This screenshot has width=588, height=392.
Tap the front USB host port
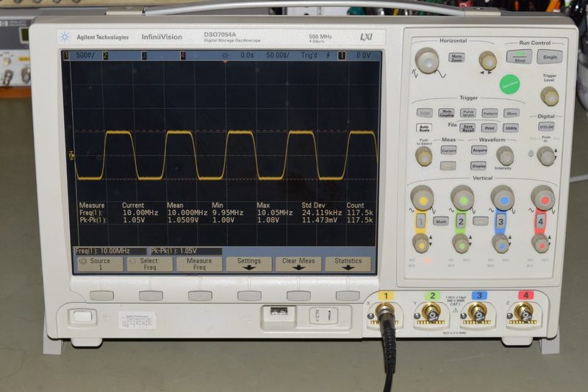(x=279, y=311)
